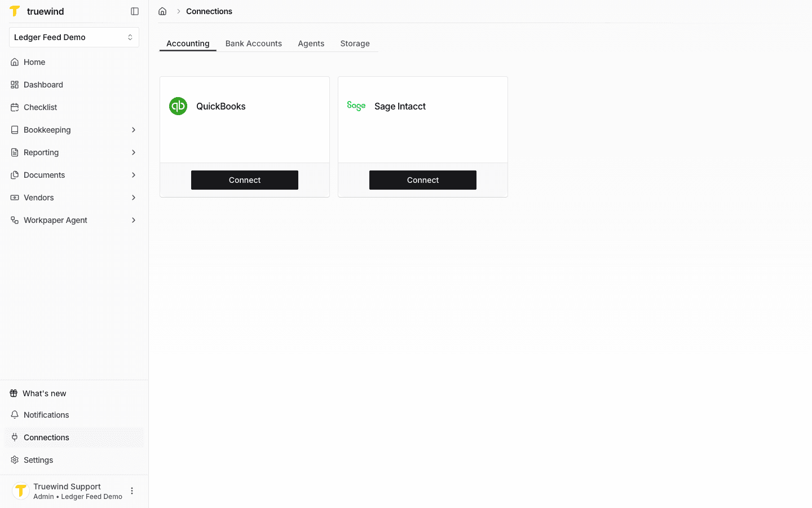Open the Storage tab
The height and width of the screenshot is (508, 812).
(355, 43)
